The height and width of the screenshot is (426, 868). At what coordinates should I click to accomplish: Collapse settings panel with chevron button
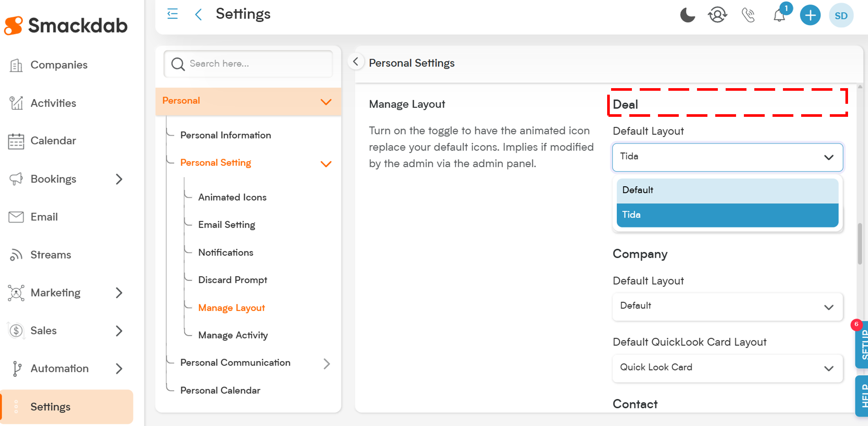point(355,62)
